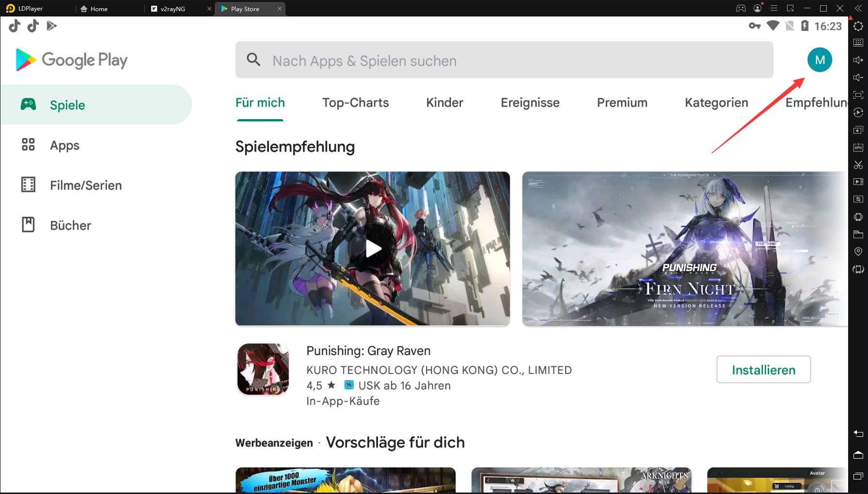Open the shared folder icon
868x494 pixels.
click(858, 234)
